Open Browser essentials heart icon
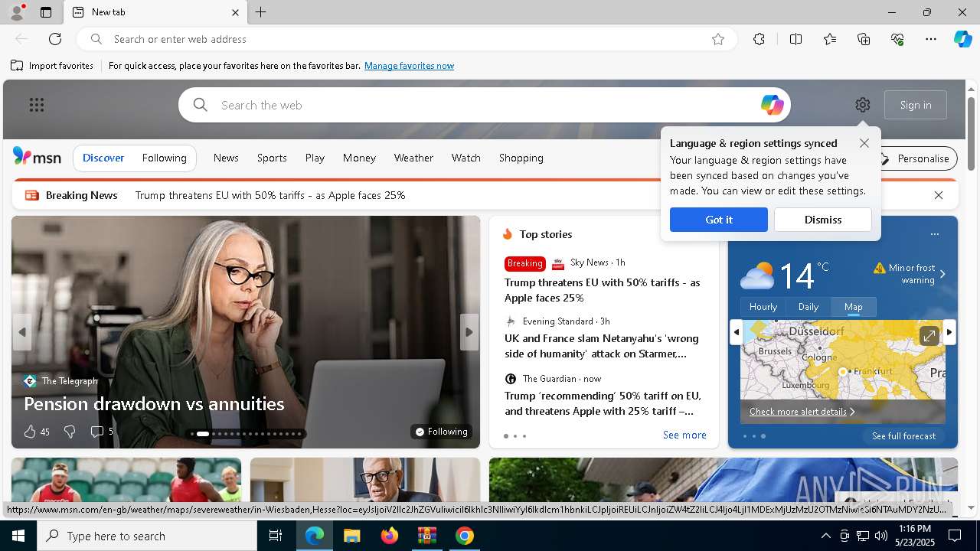The image size is (980, 551). click(897, 39)
